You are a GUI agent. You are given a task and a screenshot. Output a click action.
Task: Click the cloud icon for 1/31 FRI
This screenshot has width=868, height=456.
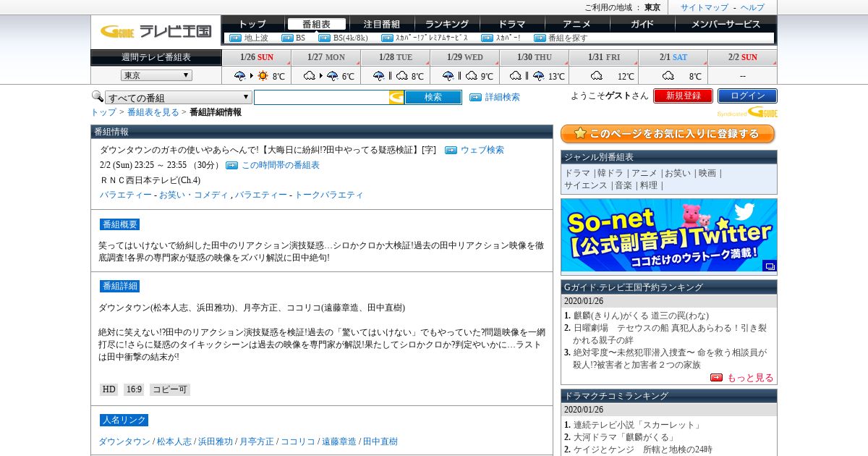(x=597, y=76)
